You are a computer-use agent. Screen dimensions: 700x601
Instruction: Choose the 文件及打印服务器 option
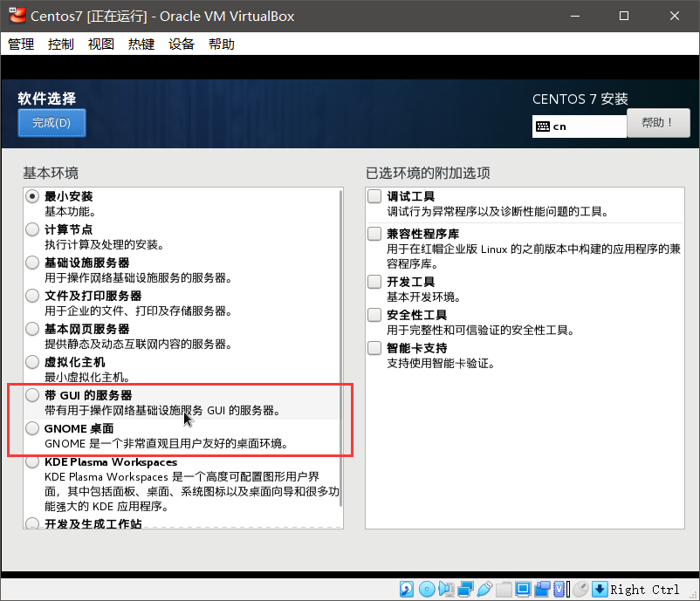click(x=32, y=296)
